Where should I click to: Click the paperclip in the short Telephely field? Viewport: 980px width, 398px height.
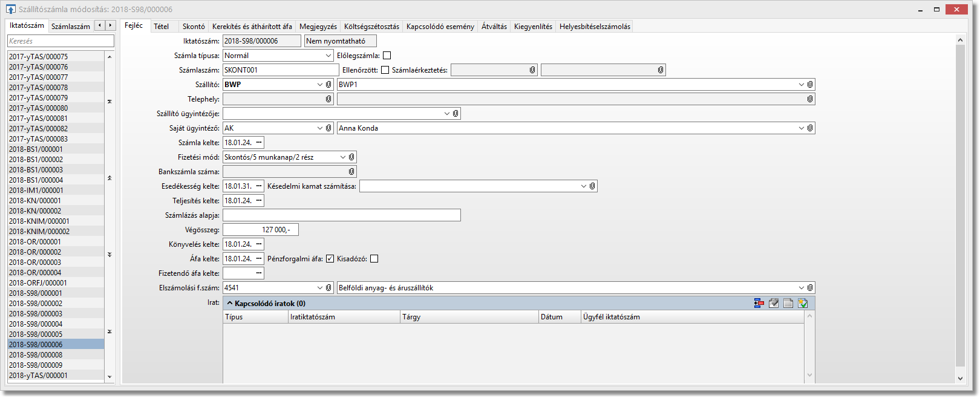click(329, 99)
